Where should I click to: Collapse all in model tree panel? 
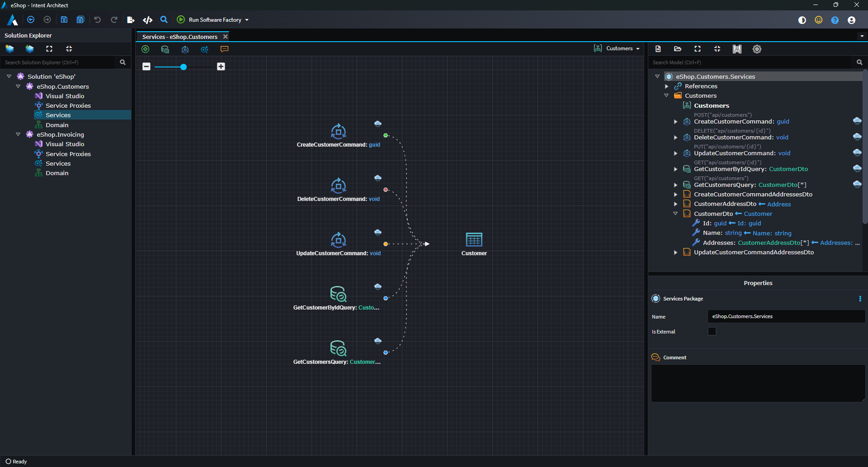[717, 49]
